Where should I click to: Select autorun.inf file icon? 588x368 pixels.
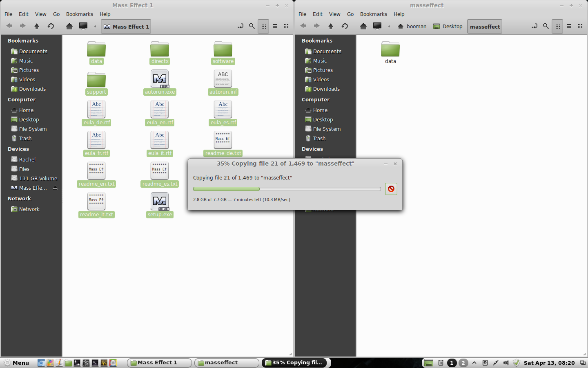(x=223, y=79)
